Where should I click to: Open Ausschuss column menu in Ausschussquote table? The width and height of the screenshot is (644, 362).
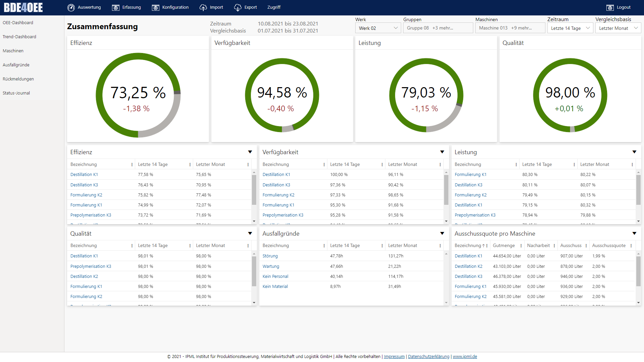coord(586,246)
